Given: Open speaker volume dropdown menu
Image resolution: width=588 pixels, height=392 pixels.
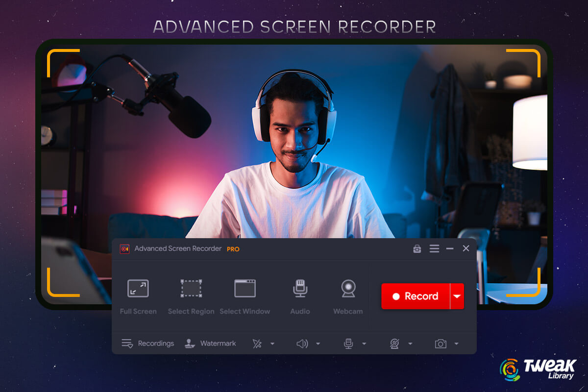Looking at the screenshot, I should pos(318,343).
